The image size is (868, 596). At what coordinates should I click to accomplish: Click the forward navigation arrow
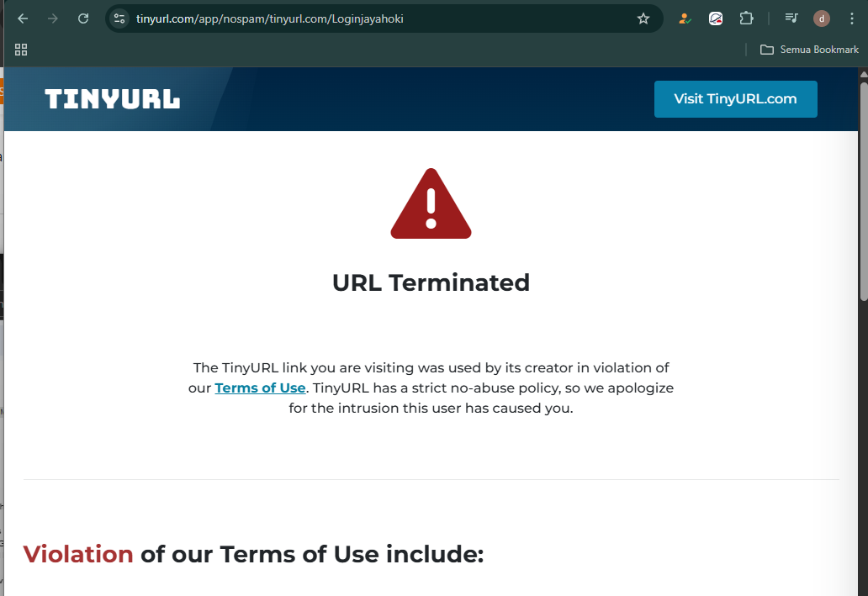click(53, 18)
